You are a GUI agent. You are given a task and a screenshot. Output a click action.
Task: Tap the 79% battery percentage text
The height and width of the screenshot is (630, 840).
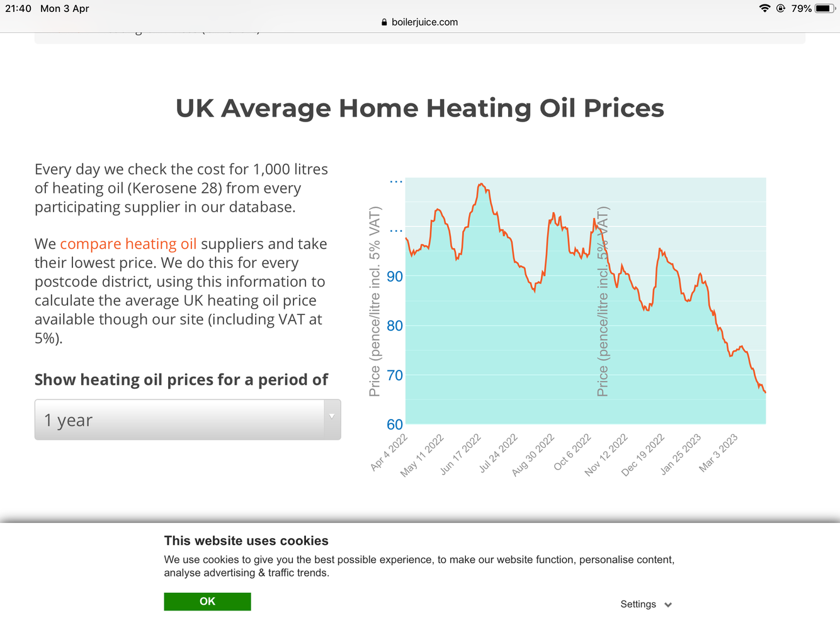point(802,8)
